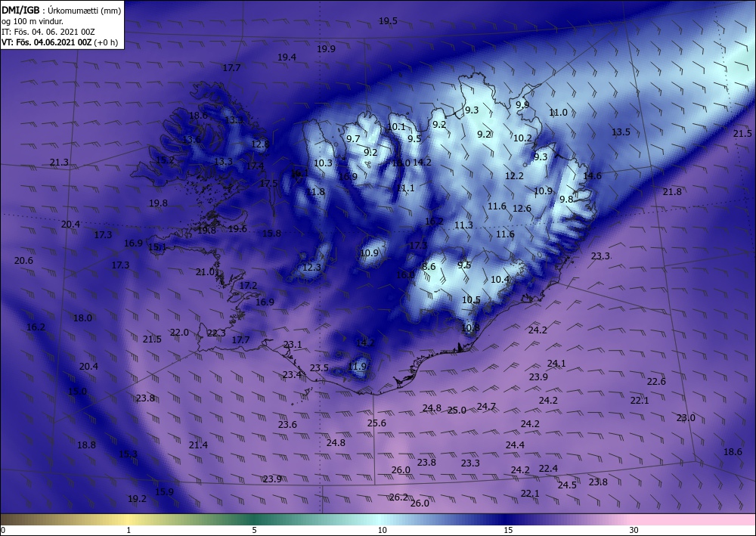Click the map value '24.1'
This screenshot has height=536, width=756.
tap(556, 364)
